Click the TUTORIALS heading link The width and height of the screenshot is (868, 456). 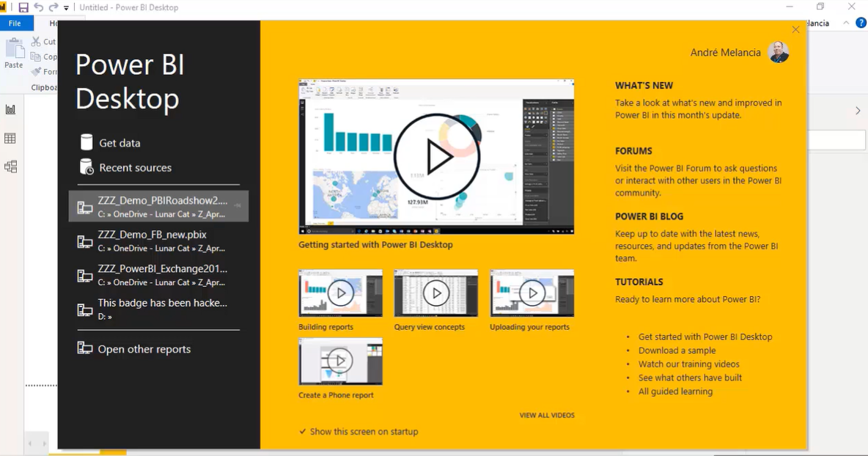639,282
